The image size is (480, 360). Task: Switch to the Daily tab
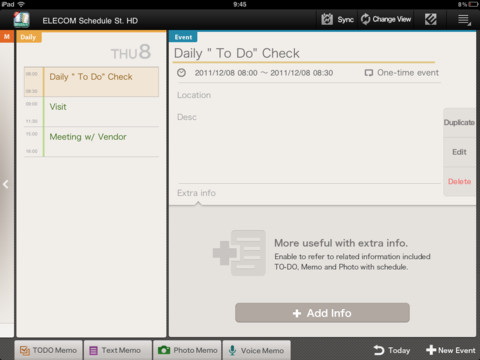tap(29, 37)
